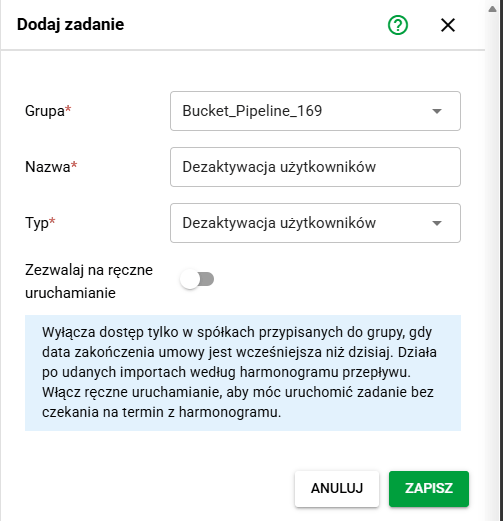Open the Grupa dropdown showing Bucket_Pipeline_169
503x521 pixels.
315,111
